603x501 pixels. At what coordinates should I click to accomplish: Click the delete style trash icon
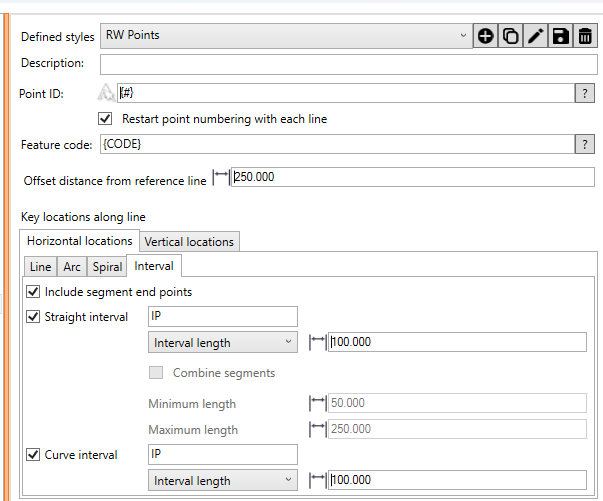584,36
